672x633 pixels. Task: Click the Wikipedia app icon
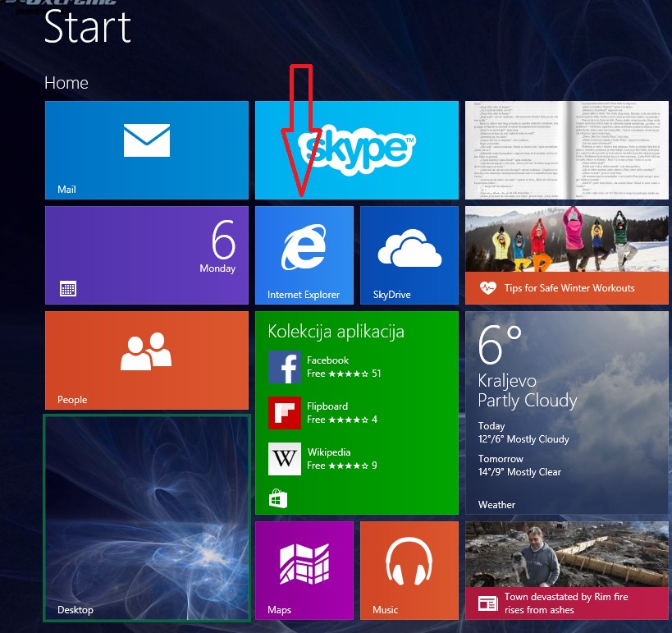coord(285,459)
